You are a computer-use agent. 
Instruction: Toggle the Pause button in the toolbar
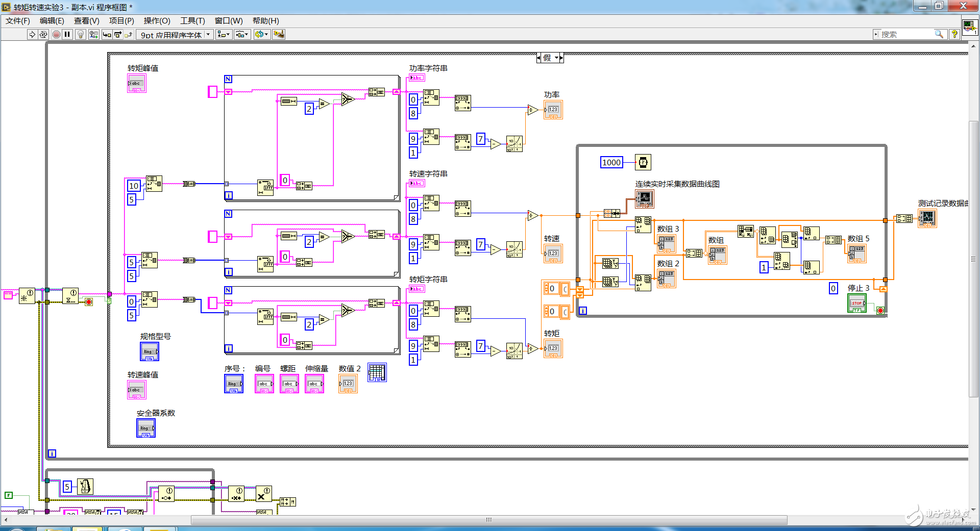tap(67, 35)
